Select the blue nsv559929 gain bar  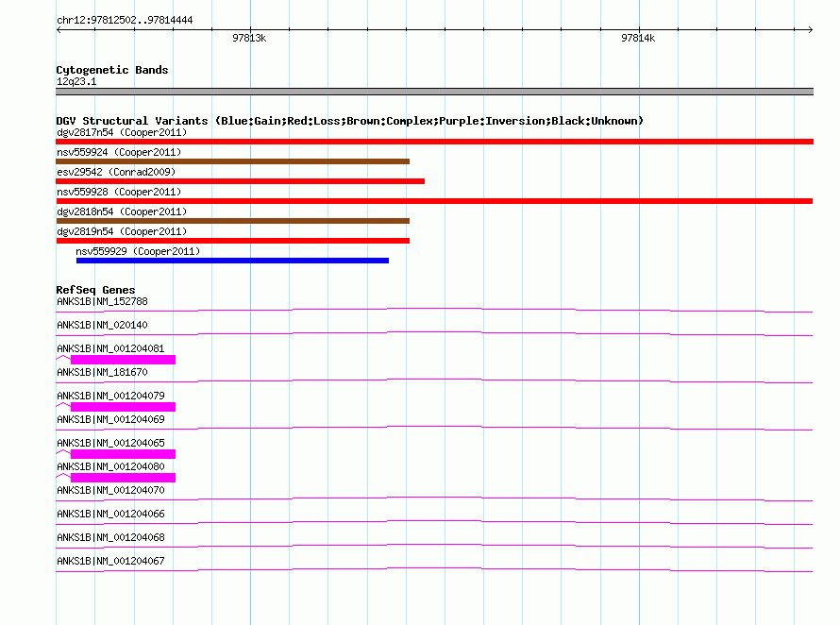232,261
